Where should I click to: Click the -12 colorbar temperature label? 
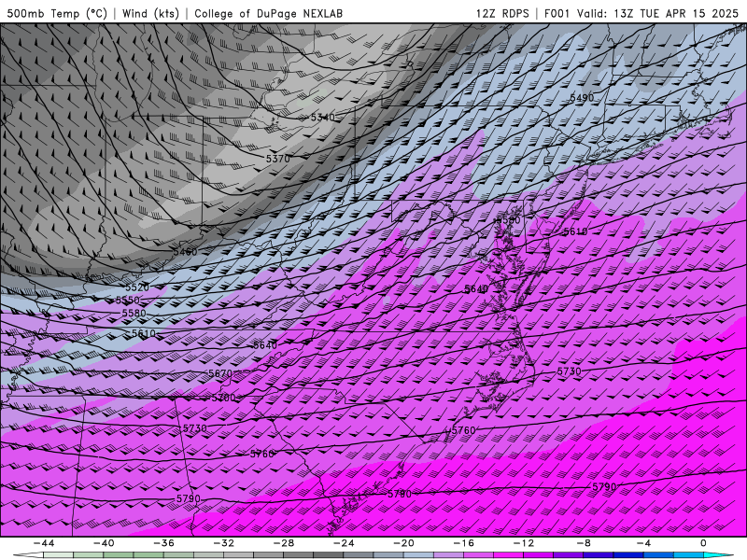[x=524, y=543]
